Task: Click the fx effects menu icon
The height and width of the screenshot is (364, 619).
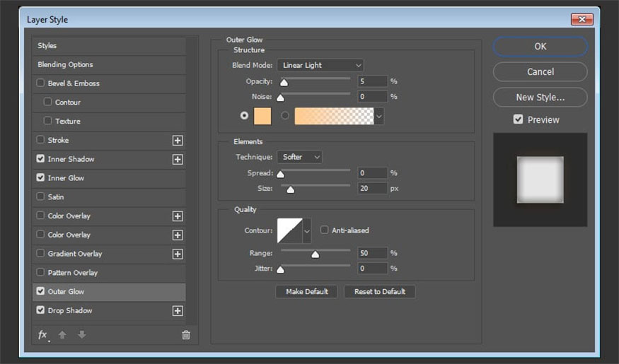Action: pos(43,335)
